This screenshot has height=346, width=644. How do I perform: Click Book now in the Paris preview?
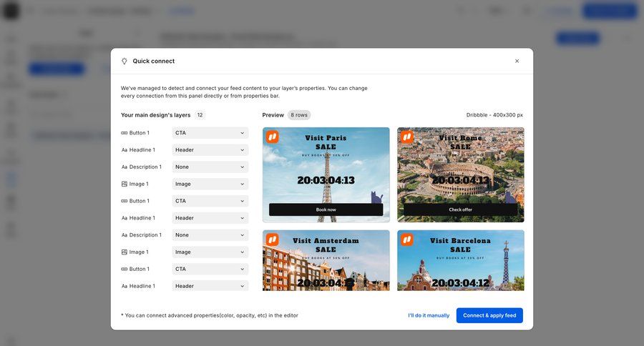point(326,209)
